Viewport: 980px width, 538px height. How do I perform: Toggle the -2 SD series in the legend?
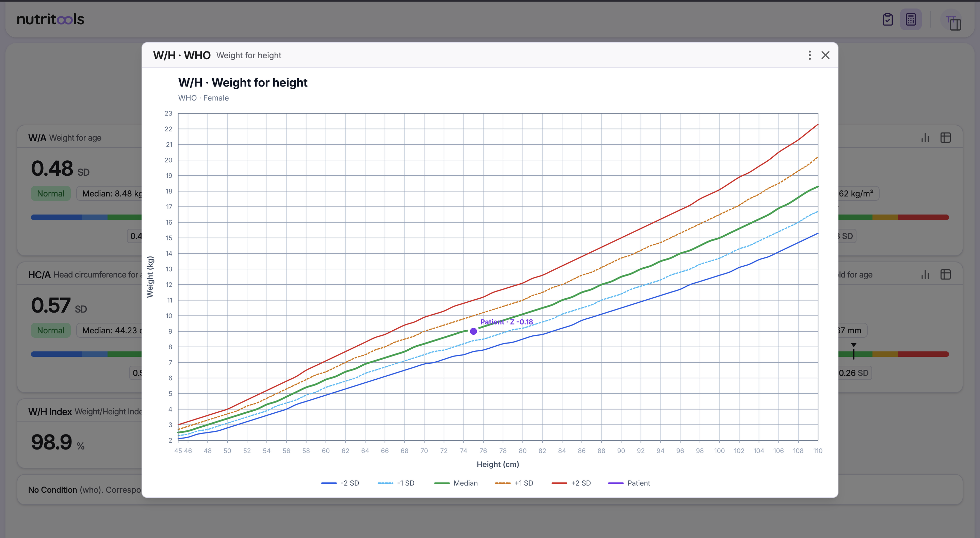[x=340, y=483]
